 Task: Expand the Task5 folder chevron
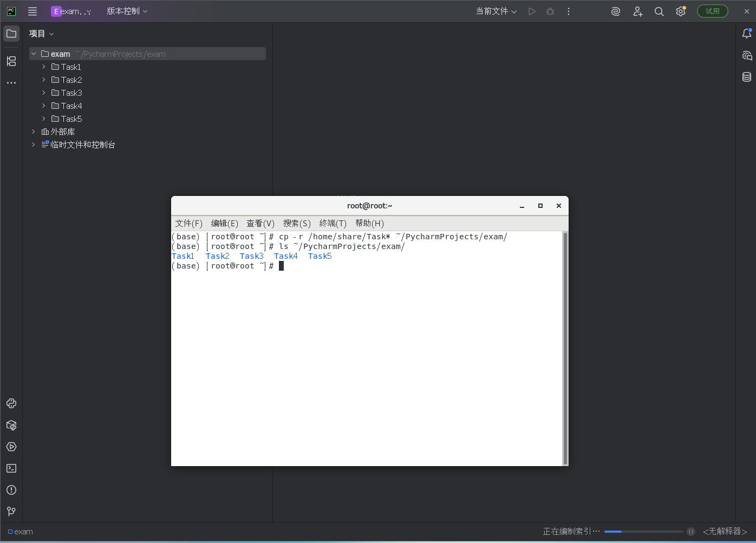coord(44,119)
